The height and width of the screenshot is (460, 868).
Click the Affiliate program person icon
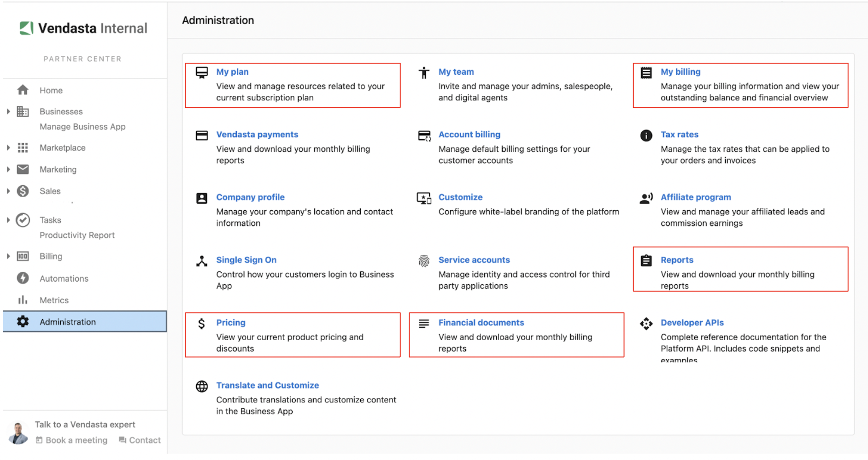(x=646, y=198)
